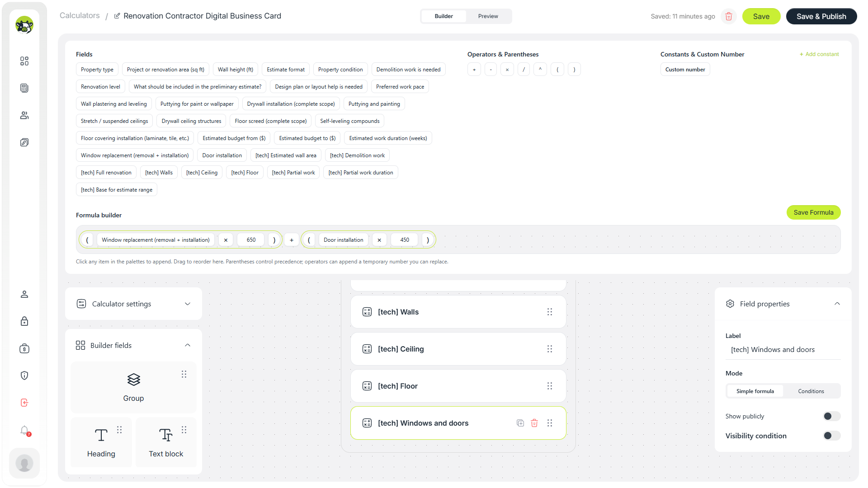The width and height of the screenshot is (868, 488).
Task: Select the Builder tab
Action: click(444, 16)
